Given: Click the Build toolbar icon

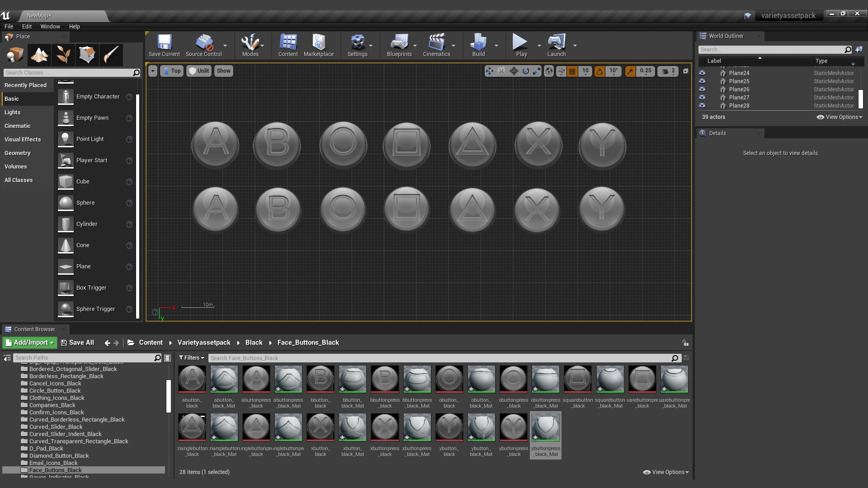Looking at the screenshot, I should point(478,45).
